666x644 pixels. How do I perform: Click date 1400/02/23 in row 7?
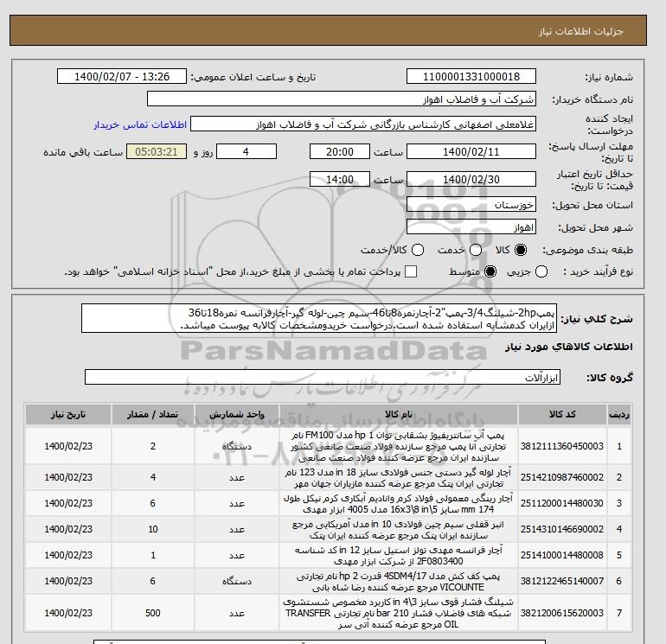pyautogui.click(x=68, y=613)
